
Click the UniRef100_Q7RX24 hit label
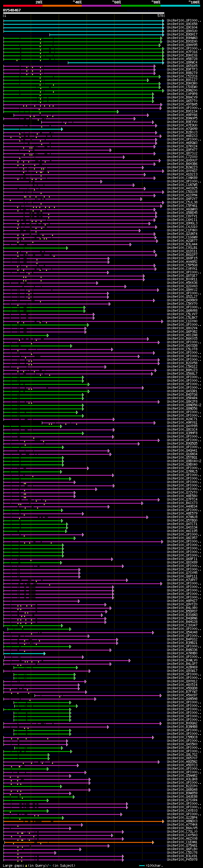(x=182, y=146)
